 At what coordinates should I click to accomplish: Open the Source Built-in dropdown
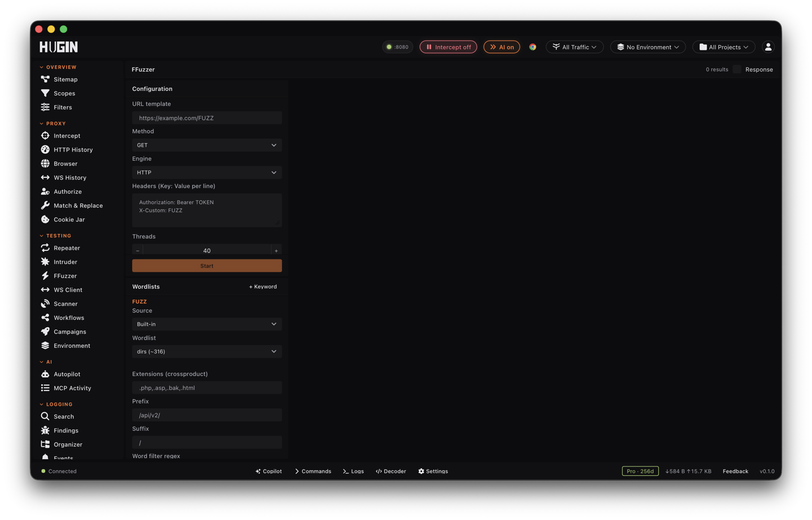point(207,324)
